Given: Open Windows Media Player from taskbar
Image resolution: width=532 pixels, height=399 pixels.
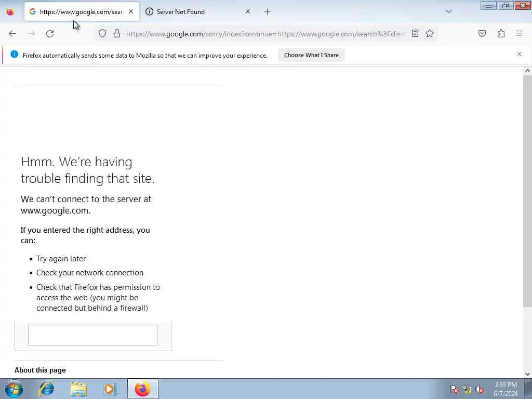Looking at the screenshot, I should (110, 389).
